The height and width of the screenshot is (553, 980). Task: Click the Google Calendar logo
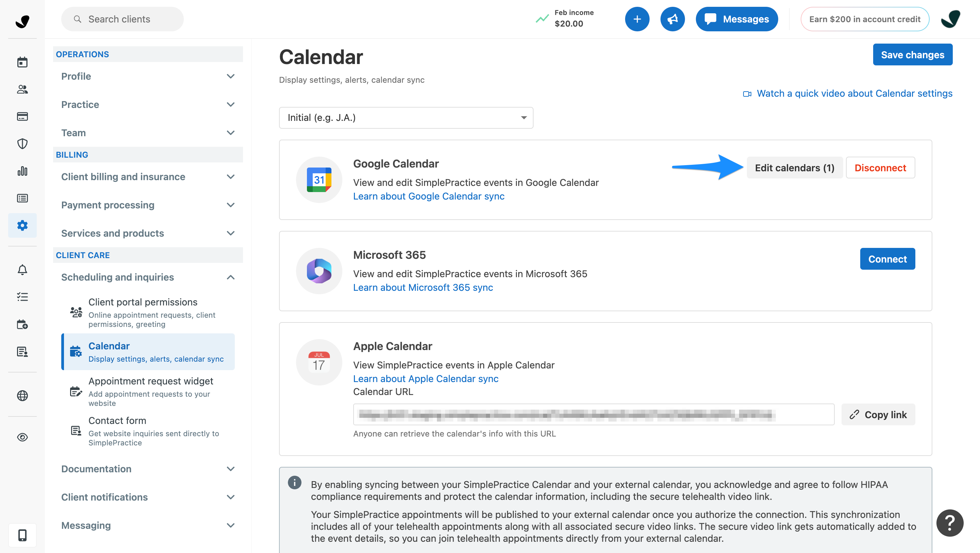[319, 180]
